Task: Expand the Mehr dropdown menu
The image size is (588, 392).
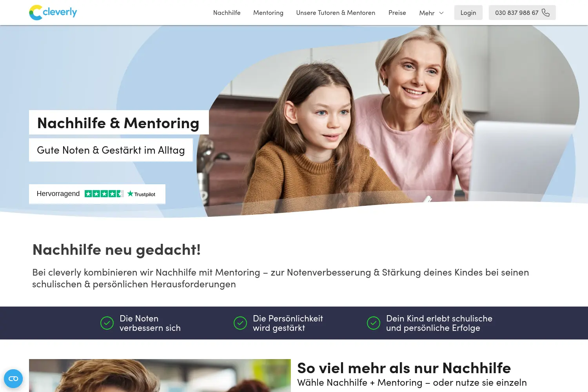Action: [431, 13]
